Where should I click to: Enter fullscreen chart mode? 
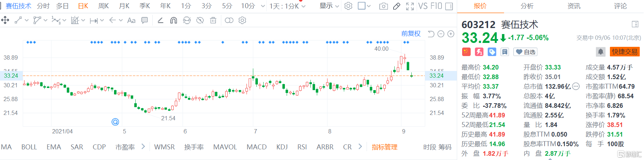pos(410,6)
